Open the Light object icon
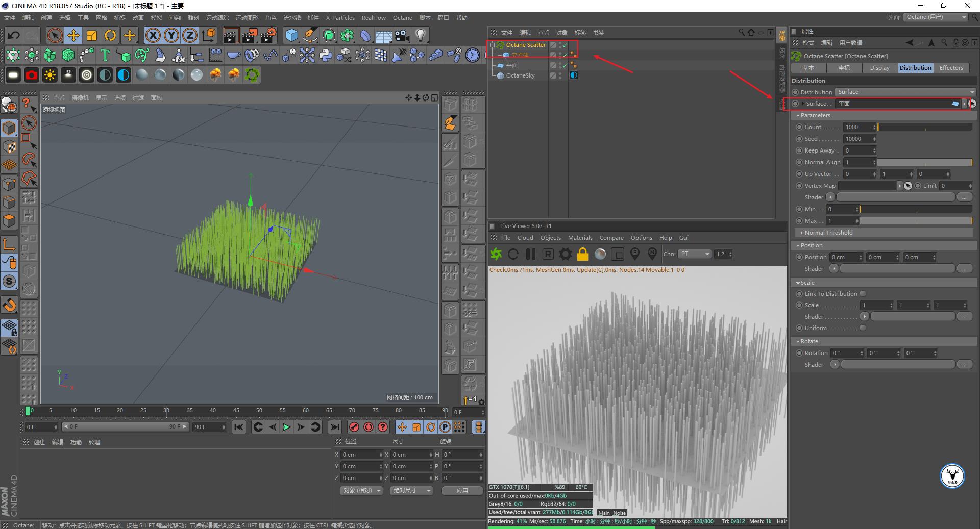Image resolution: width=980 pixels, height=529 pixels. [x=420, y=35]
